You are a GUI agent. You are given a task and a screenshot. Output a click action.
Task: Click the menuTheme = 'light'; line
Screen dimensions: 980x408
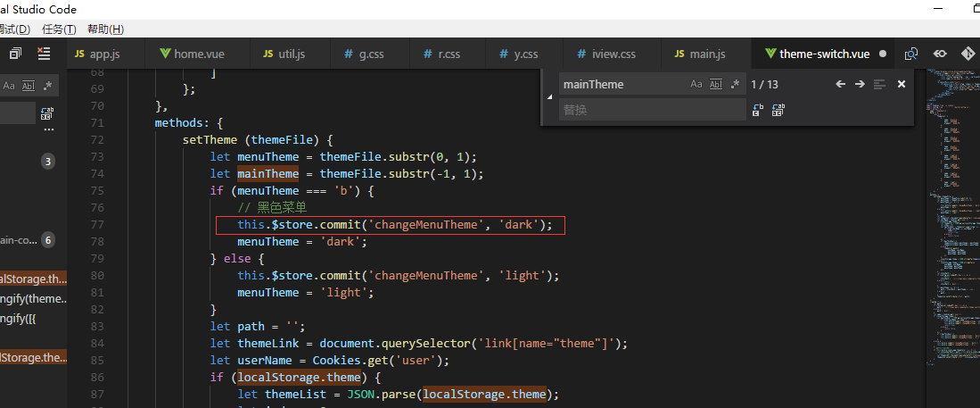tap(306, 292)
